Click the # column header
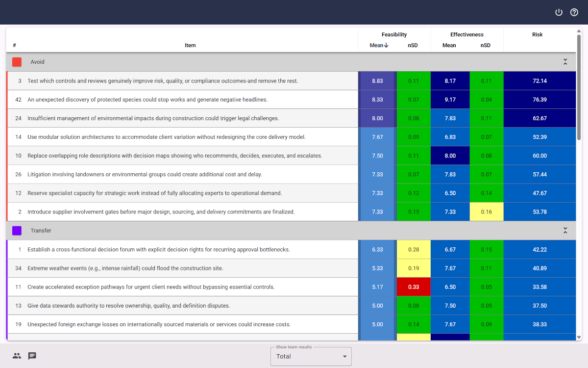This screenshot has height=368, width=588. coord(15,45)
